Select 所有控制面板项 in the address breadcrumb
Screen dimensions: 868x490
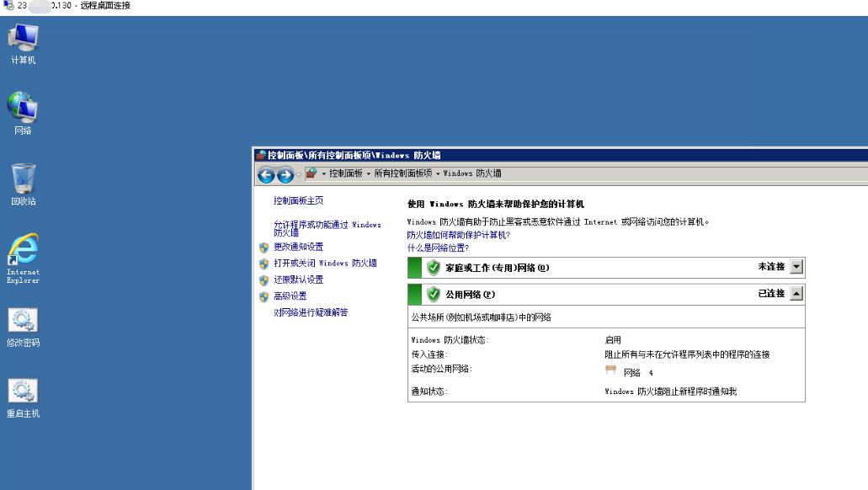tap(403, 173)
